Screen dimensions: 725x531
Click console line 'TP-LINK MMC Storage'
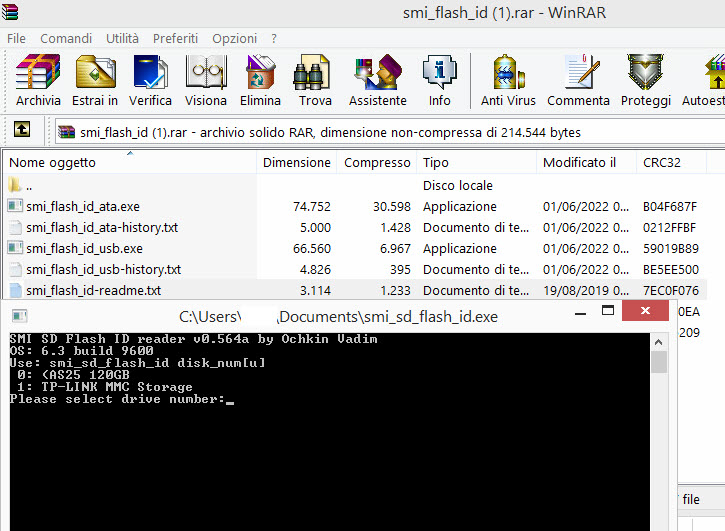[x=117, y=387]
